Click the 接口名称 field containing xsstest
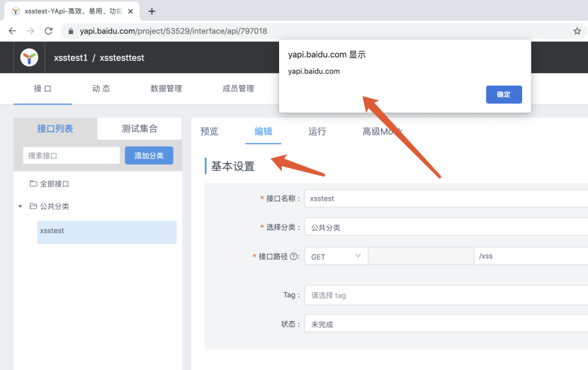 pyautogui.click(x=446, y=198)
